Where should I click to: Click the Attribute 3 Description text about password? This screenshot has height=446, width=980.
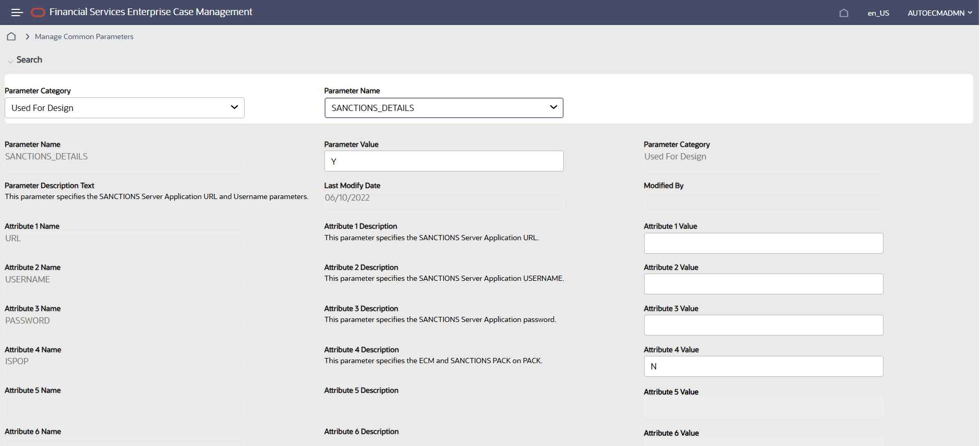click(x=440, y=320)
